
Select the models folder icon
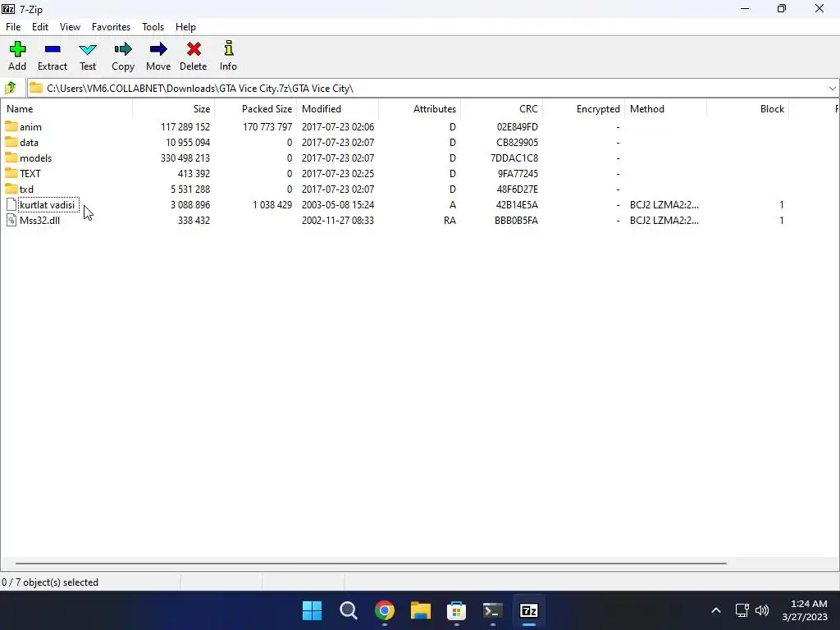tap(11, 157)
